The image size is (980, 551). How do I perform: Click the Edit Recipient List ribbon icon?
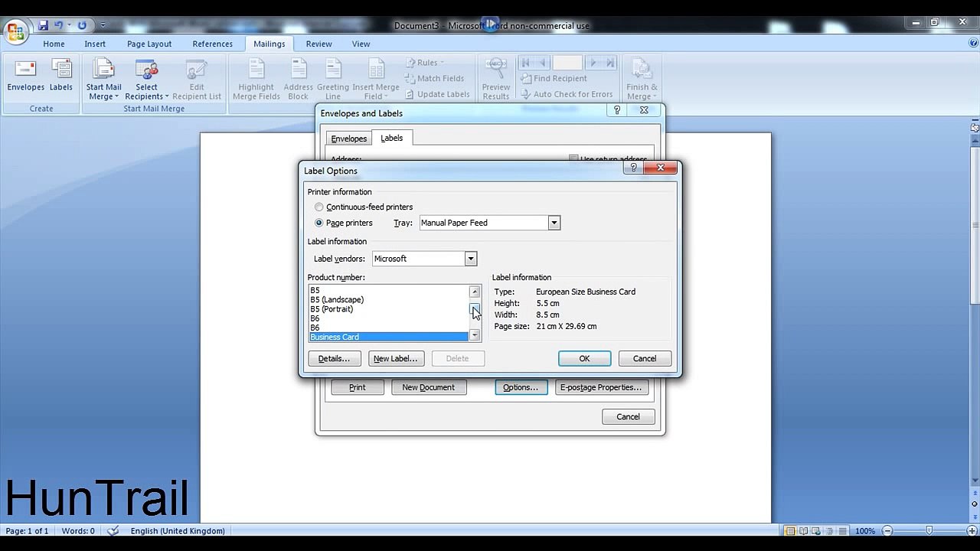[x=197, y=80]
